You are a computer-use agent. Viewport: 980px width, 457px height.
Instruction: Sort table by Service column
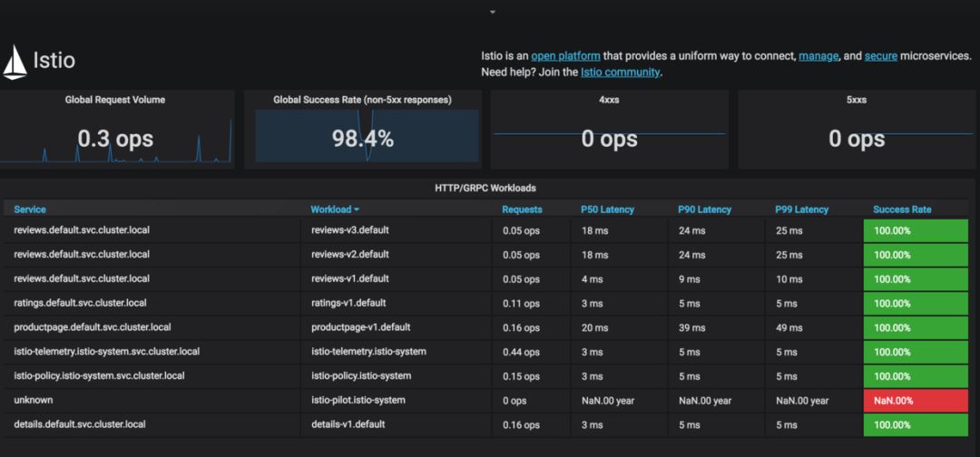tap(29, 209)
